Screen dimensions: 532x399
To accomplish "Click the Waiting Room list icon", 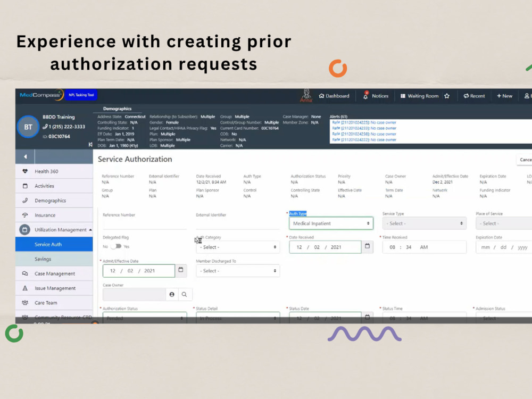I will (403, 96).
